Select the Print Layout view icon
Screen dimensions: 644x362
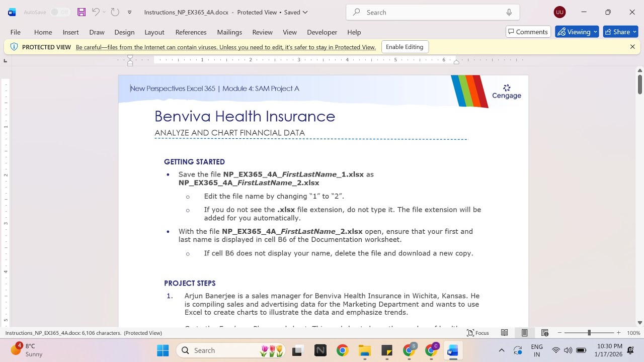[x=524, y=333]
